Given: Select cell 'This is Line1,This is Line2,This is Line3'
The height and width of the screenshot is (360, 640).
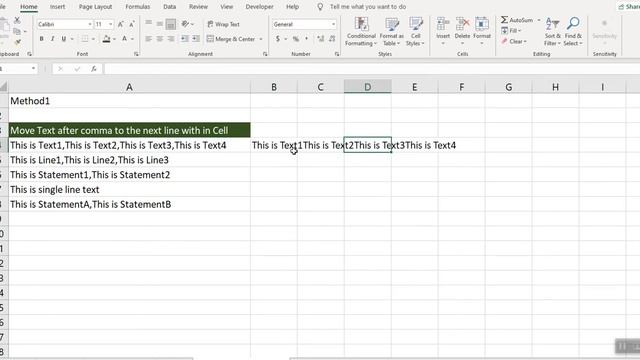Looking at the screenshot, I should point(129,160).
